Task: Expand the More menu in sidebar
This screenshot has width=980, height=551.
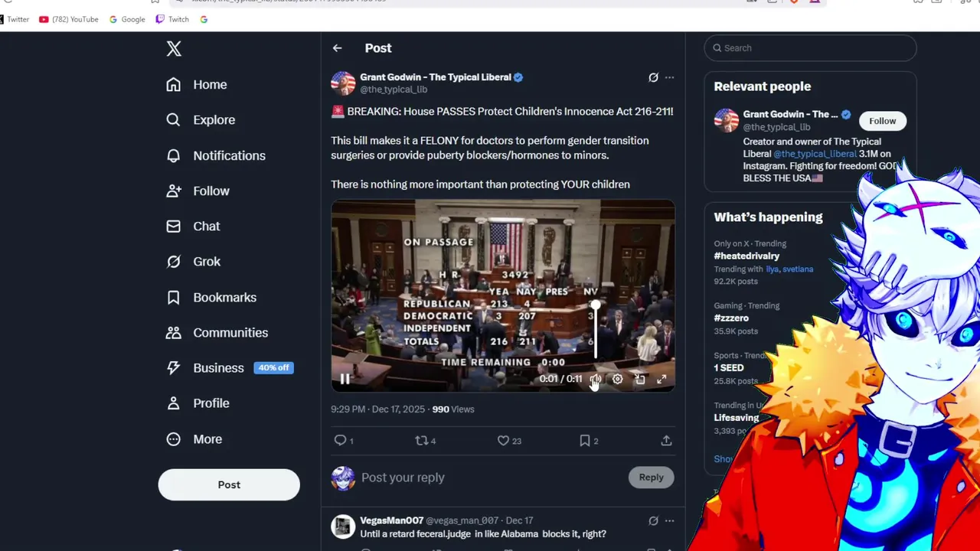Action: (x=194, y=439)
